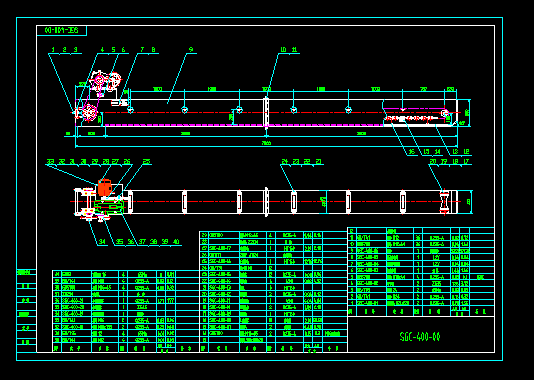Click part callout number 37
The width and height of the screenshot is (534, 380).
142,242
